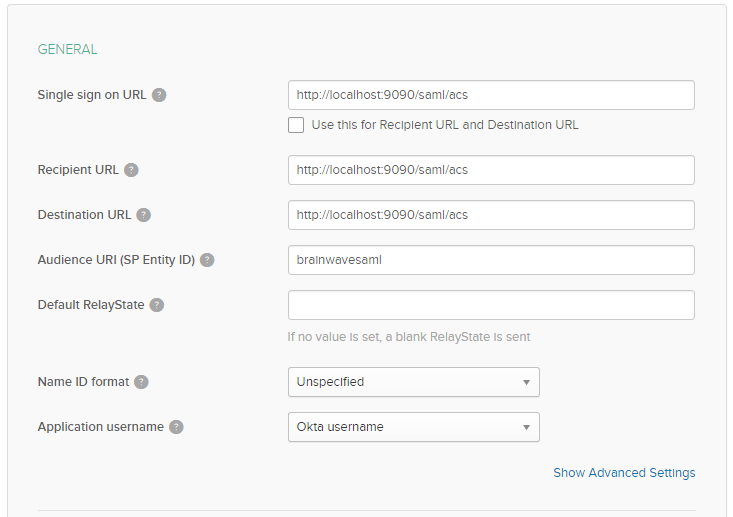This screenshot has height=517, width=733.
Task: Click the empty Default RelayState field
Action: (x=491, y=305)
